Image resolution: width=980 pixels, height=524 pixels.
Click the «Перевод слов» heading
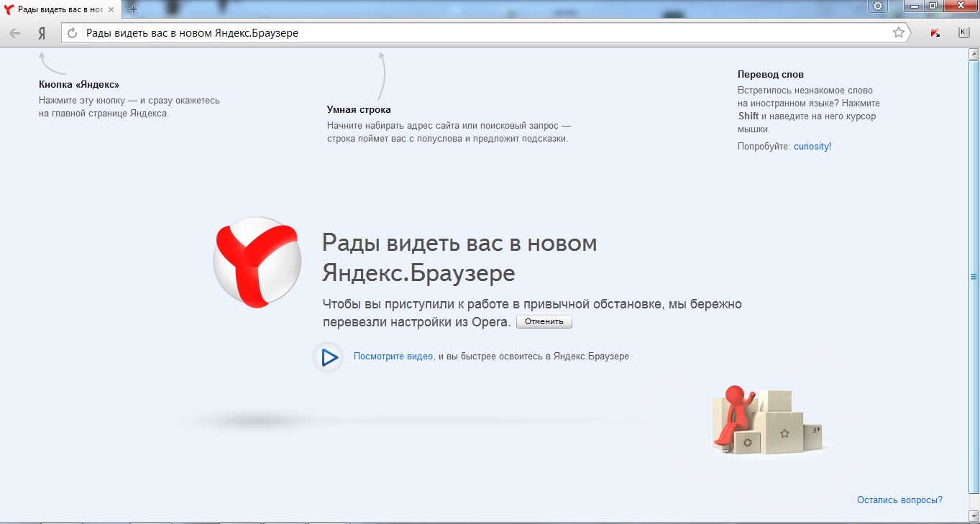pyautogui.click(x=771, y=74)
